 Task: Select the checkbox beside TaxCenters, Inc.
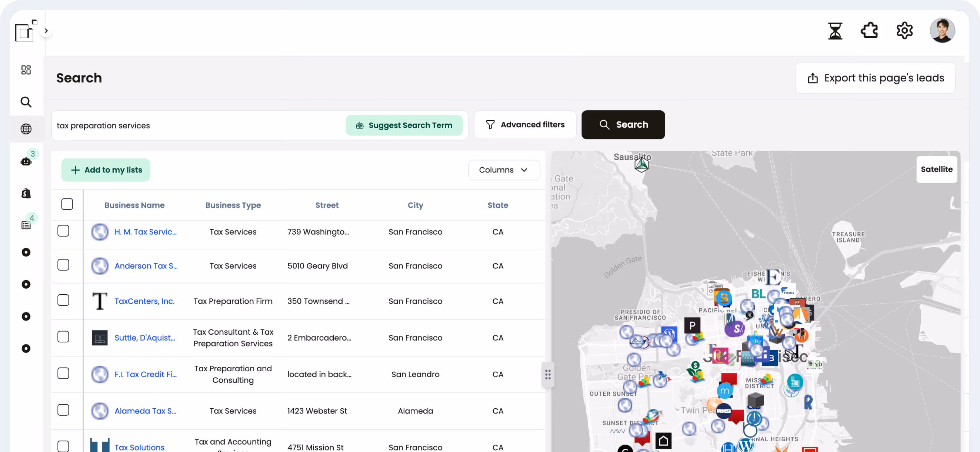[x=64, y=300]
